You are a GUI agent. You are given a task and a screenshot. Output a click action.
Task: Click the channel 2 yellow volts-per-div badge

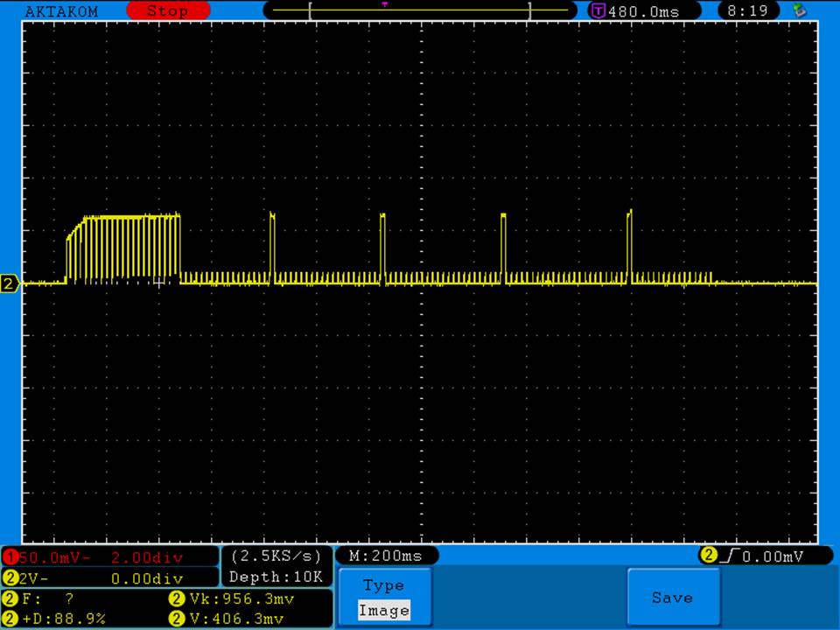(x=10, y=578)
